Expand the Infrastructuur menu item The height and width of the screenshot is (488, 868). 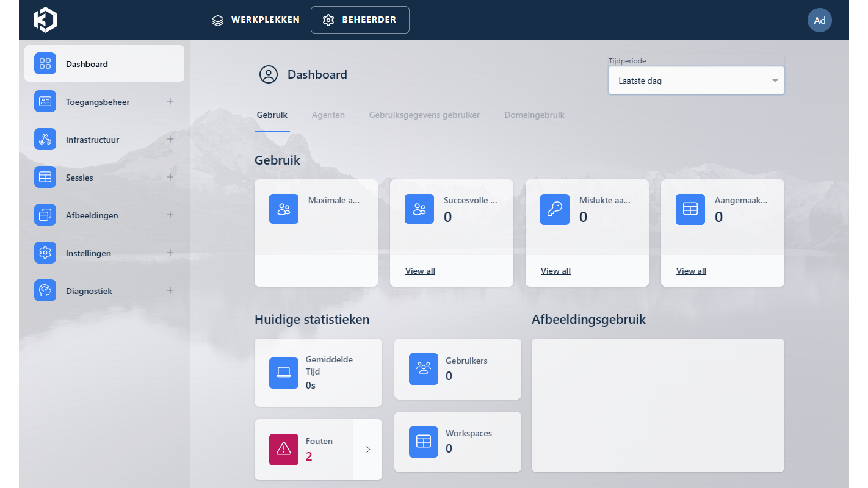(170, 139)
